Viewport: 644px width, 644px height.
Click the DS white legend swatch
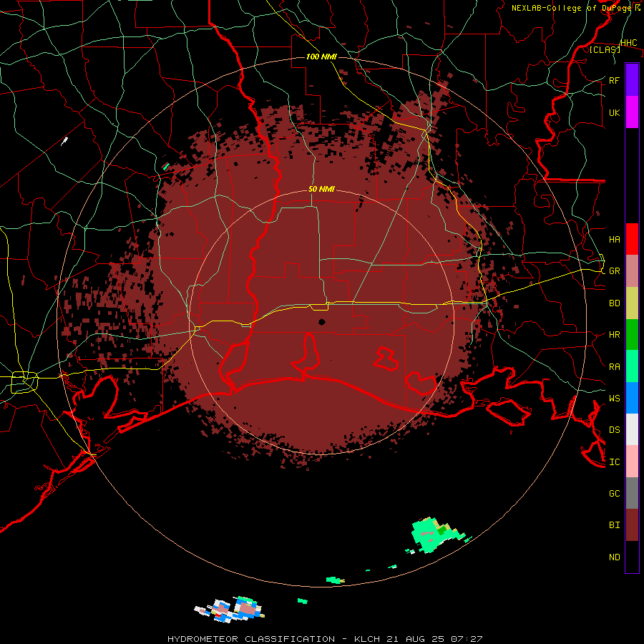[632, 429]
